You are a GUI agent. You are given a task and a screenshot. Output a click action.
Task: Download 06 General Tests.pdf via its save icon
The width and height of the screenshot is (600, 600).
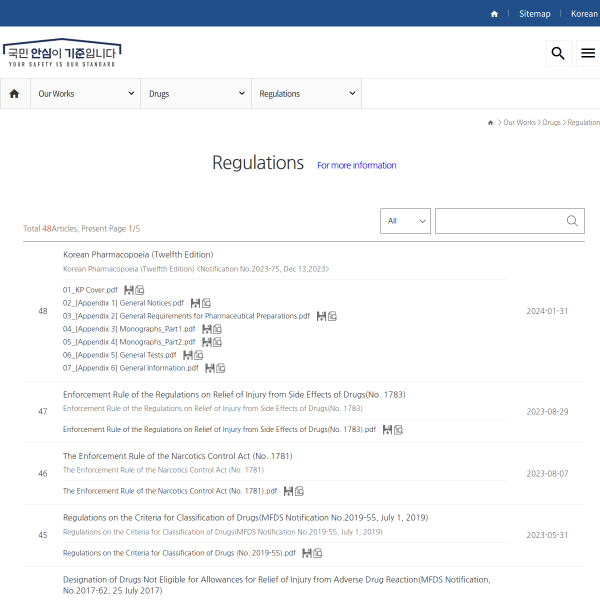[x=188, y=355]
